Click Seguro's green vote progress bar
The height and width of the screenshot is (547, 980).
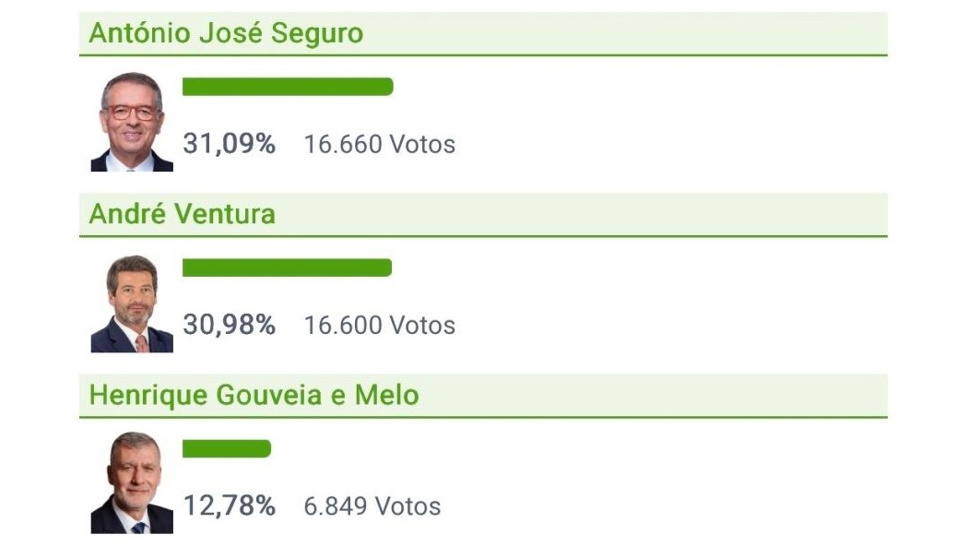point(288,87)
